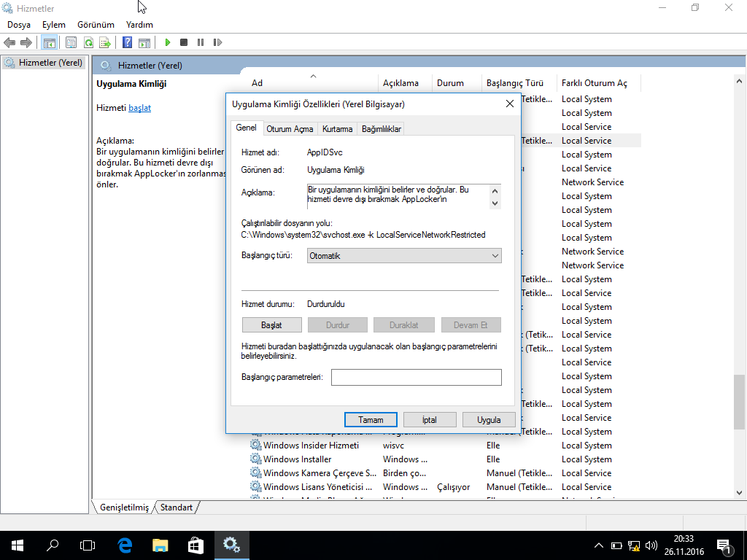Open the Properties toolbar icon
Screen dimensions: 747x560
71,42
